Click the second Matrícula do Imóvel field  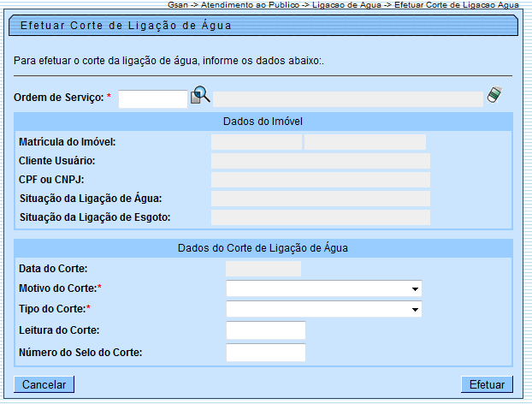(365, 142)
